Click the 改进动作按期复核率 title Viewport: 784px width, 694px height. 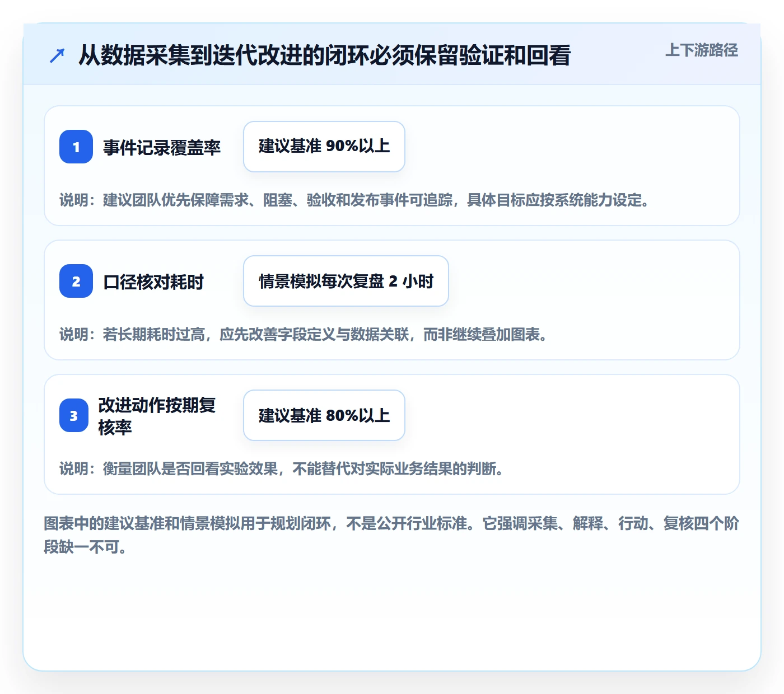(x=157, y=416)
